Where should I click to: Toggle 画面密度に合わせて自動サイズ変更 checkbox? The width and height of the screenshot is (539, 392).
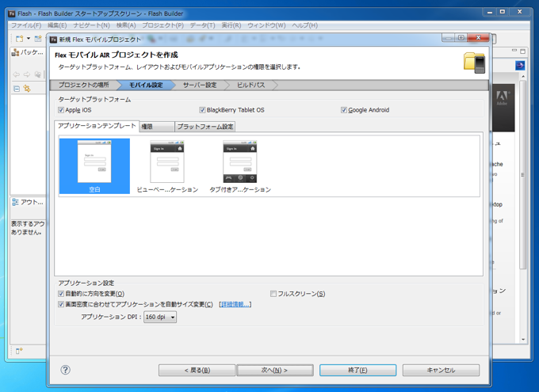61,304
